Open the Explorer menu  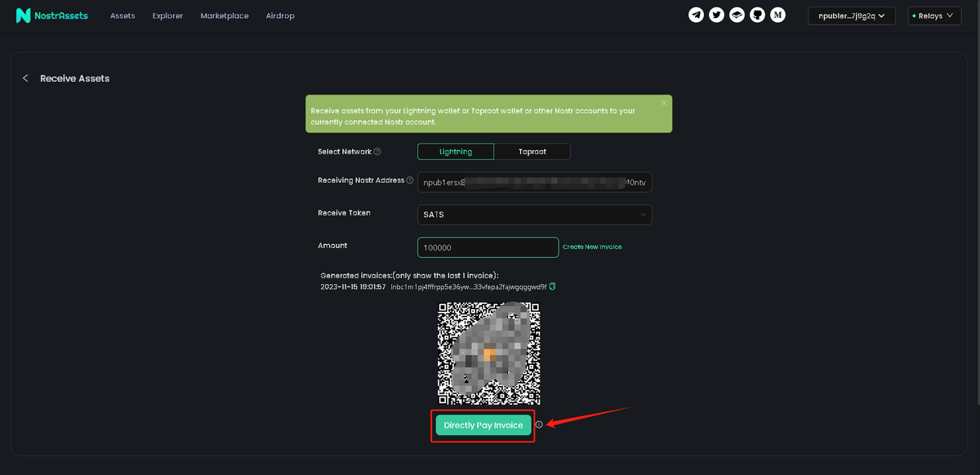tap(167, 16)
